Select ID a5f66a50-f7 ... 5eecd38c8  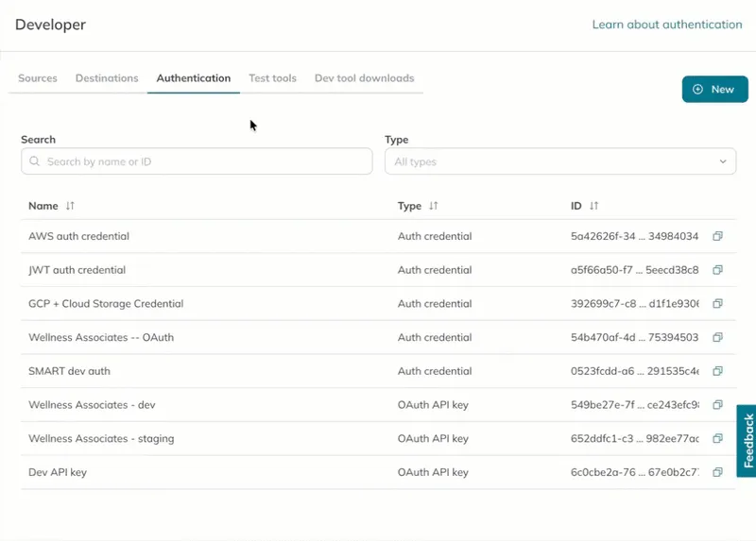(x=634, y=270)
